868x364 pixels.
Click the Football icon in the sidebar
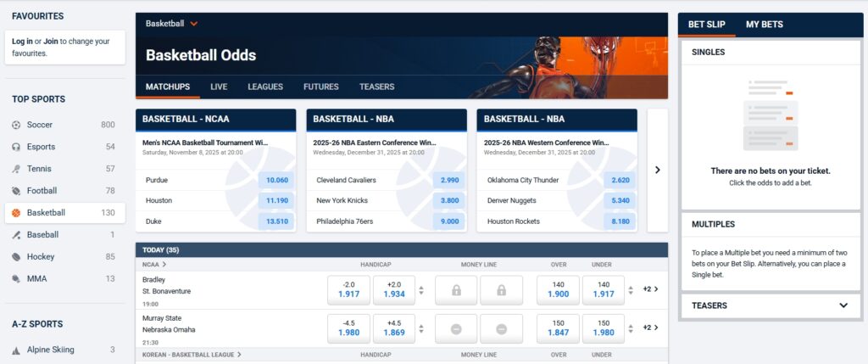click(16, 191)
